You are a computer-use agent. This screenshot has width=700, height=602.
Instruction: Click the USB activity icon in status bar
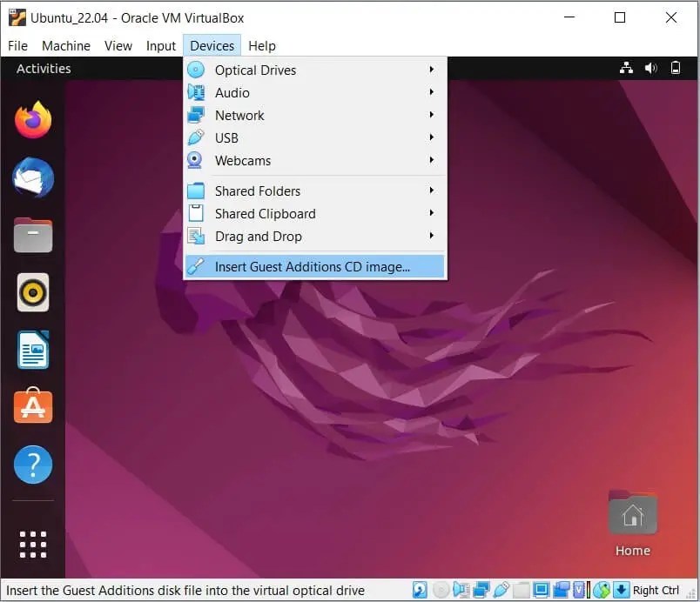(x=500, y=590)
